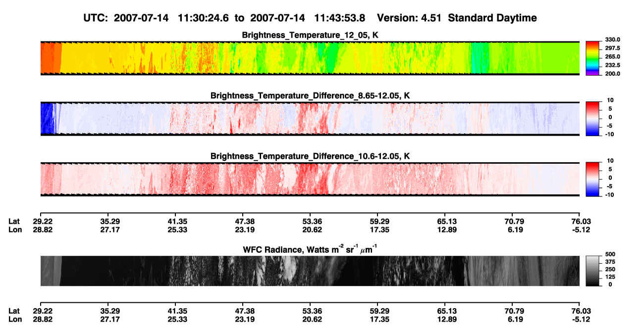This screenshot has height=330, width=644.
Task: Click the rainbow brightness temperature colorbar
Action: [x=592, y=58]
